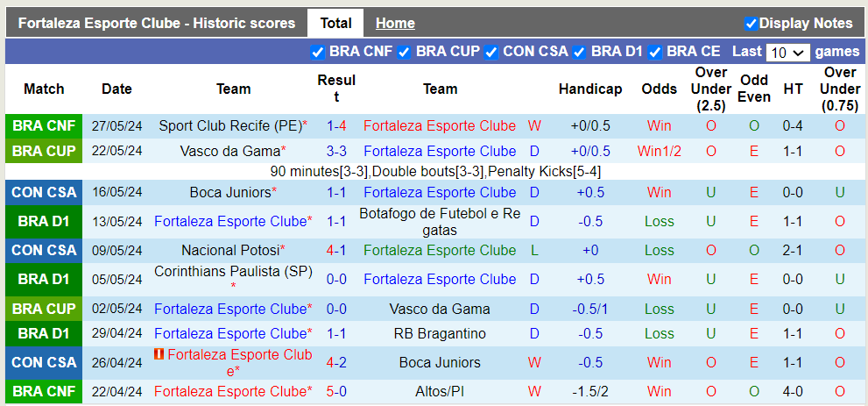
Task: Switch to the Total tab
Action: pos(335,24)
